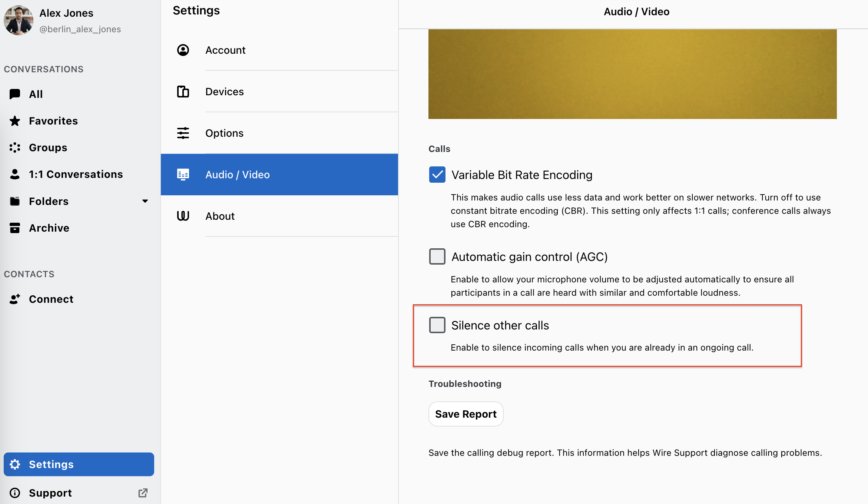The width and height of the screenshot is (868, 504).
Task: Click the Archive box icon
Action: coord(15,228)
